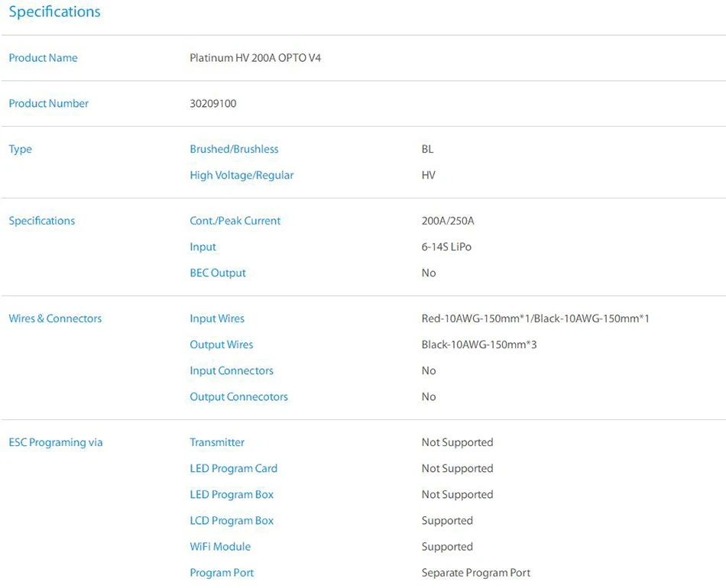
Task: Click product number 30209100
Action: click(x=213, y=103)
